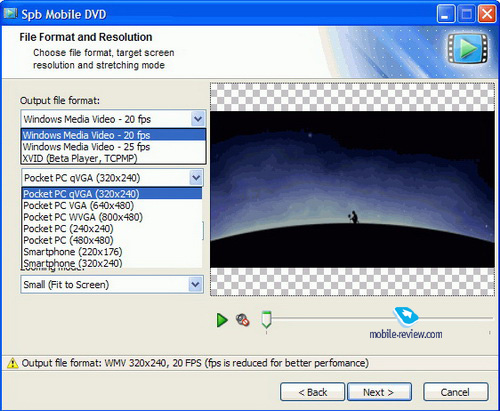Minimize the Spb Mobile DVD window

445,14
